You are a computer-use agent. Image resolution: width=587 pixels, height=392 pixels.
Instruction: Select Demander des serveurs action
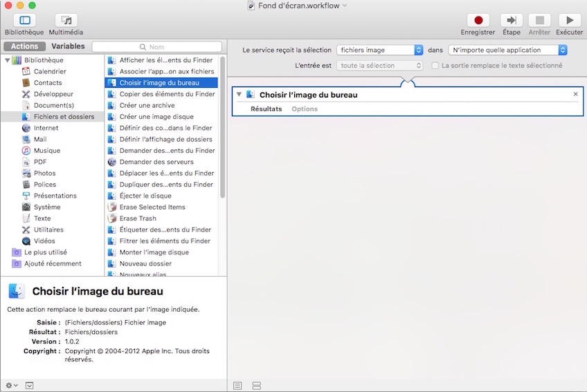point(161,162)
